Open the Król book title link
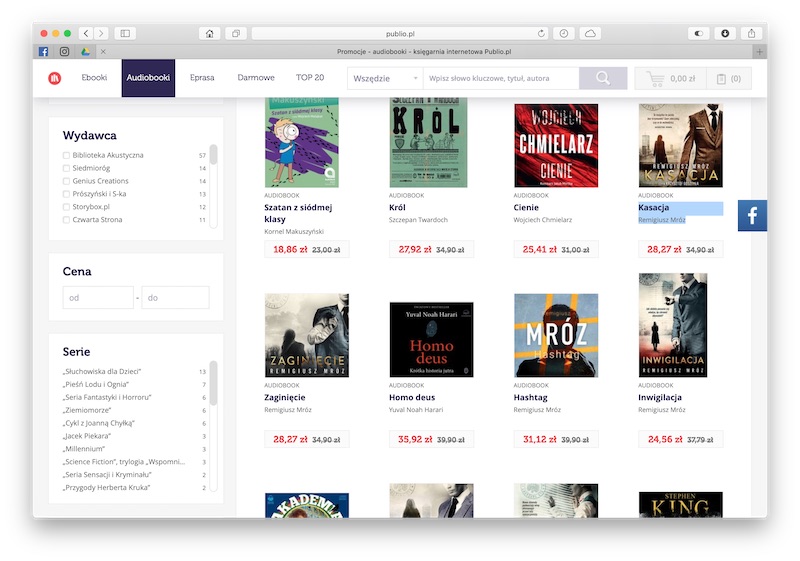The height and width of the screenshot is (561, 800). point(397,208)
